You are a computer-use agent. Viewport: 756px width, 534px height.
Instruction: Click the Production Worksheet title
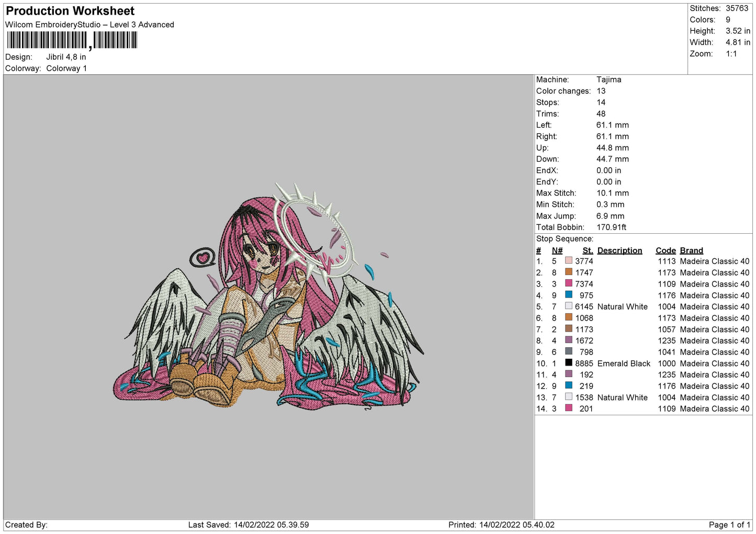pyautogui.click(x=70, y=11)
